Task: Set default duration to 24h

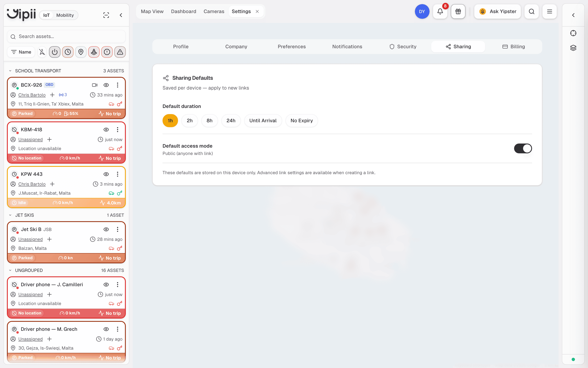Action: tap(231, 121)
